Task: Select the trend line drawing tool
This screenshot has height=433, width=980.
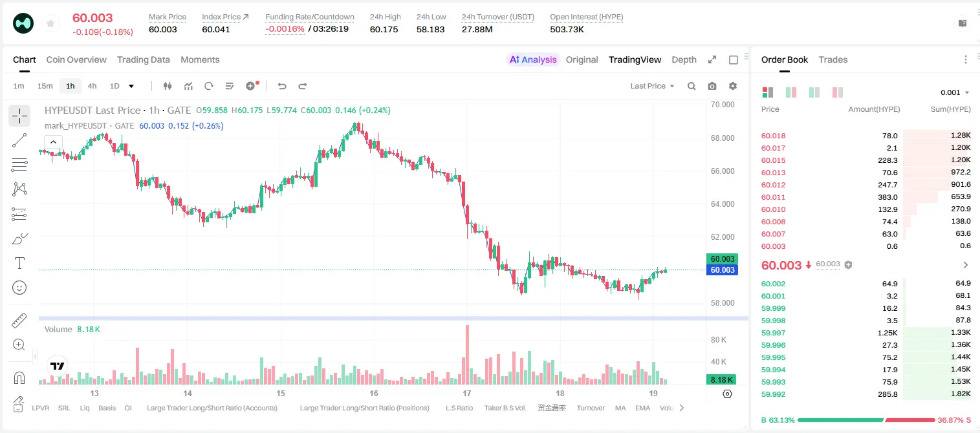Action: 19,140
